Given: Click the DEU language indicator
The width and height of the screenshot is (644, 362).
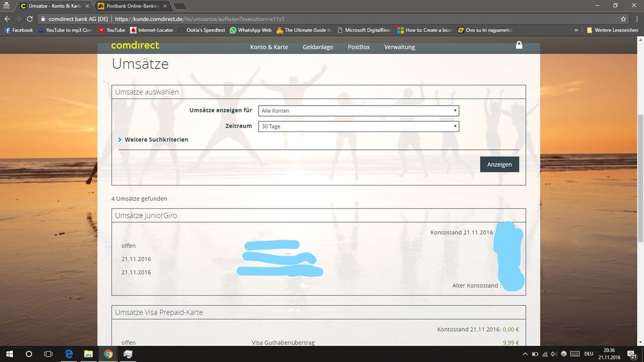Looking at the screenshot, I should 589,354.
